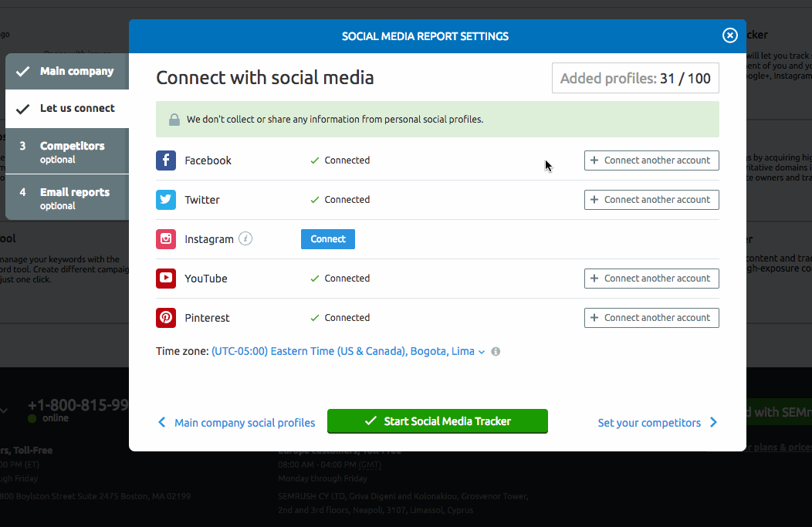Connect another Twitter account
The width and height of the screenshot is (812, 527).
651,200
